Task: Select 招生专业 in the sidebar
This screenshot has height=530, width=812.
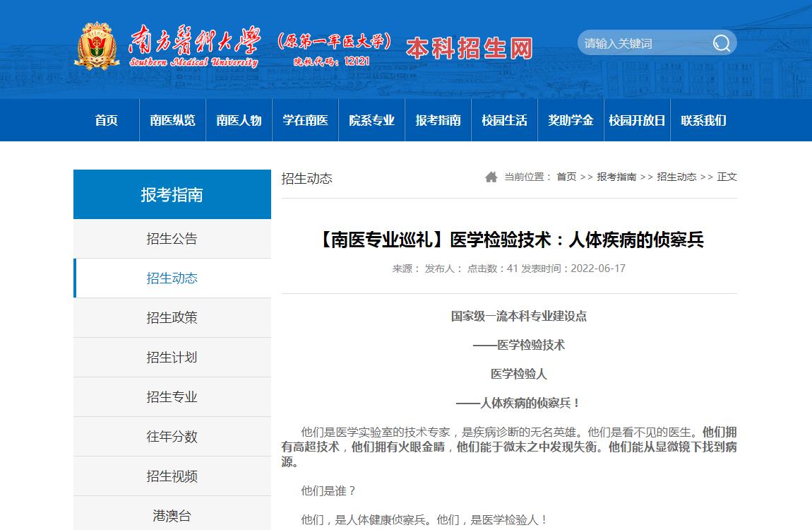Action: tap(172, 397)
